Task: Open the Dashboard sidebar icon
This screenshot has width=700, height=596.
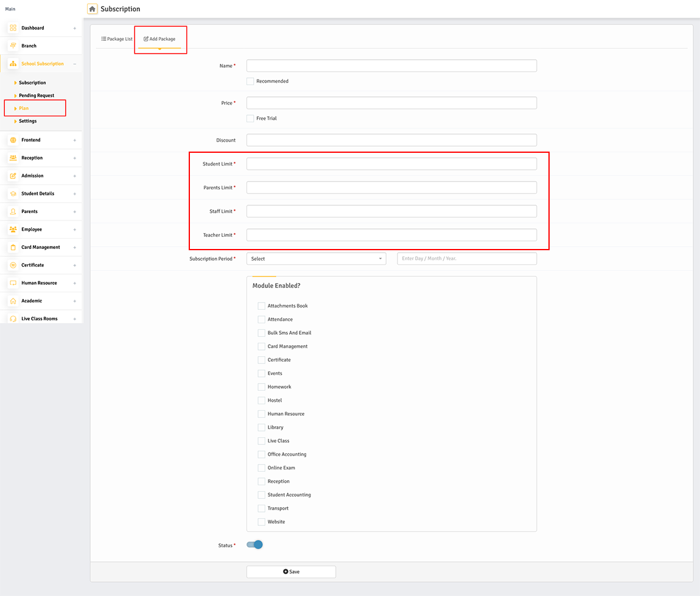Action: (12, 27)
